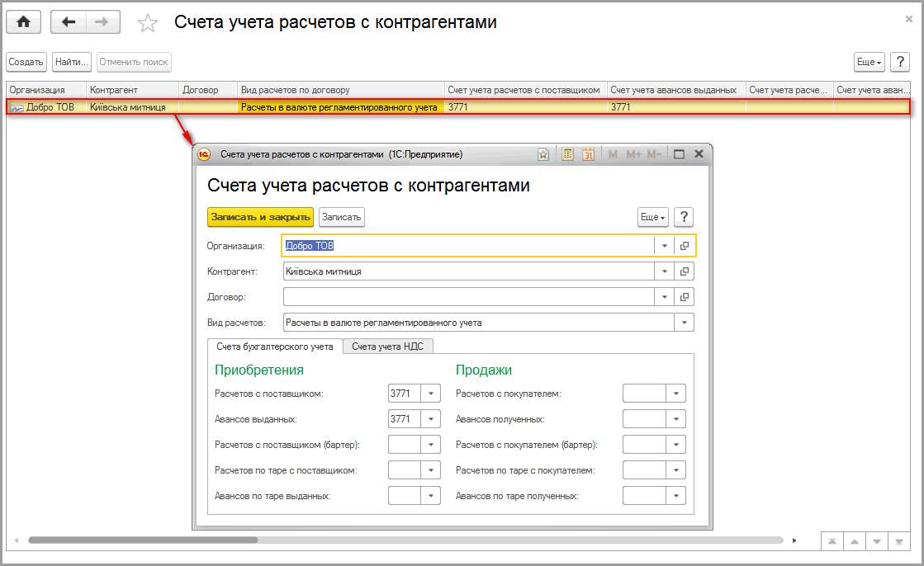Add page to favorites with star icon
Screen dimensions: 924x566
click(148, 23)
